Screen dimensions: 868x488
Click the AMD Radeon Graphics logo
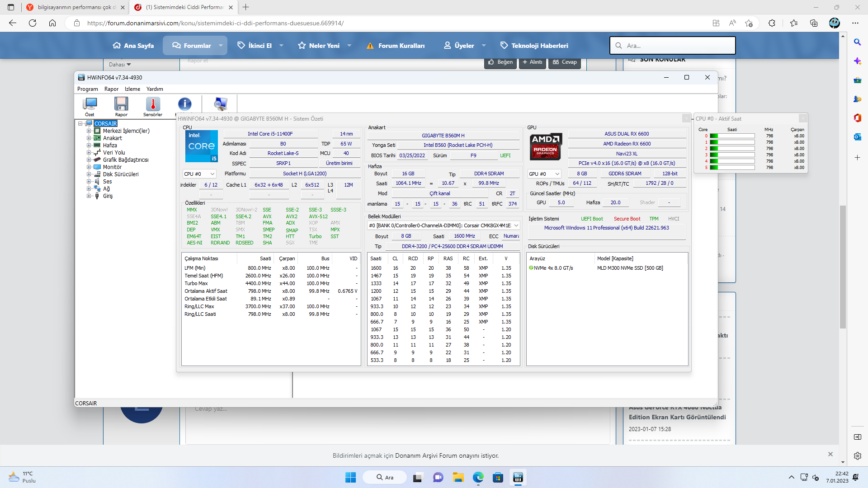click(x=545, y=146)
